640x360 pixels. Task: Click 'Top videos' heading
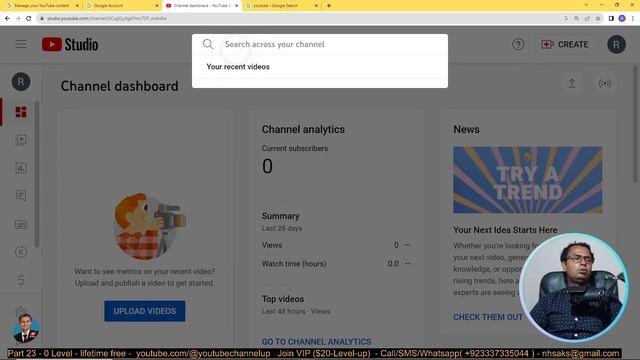(x=283, y=299)
